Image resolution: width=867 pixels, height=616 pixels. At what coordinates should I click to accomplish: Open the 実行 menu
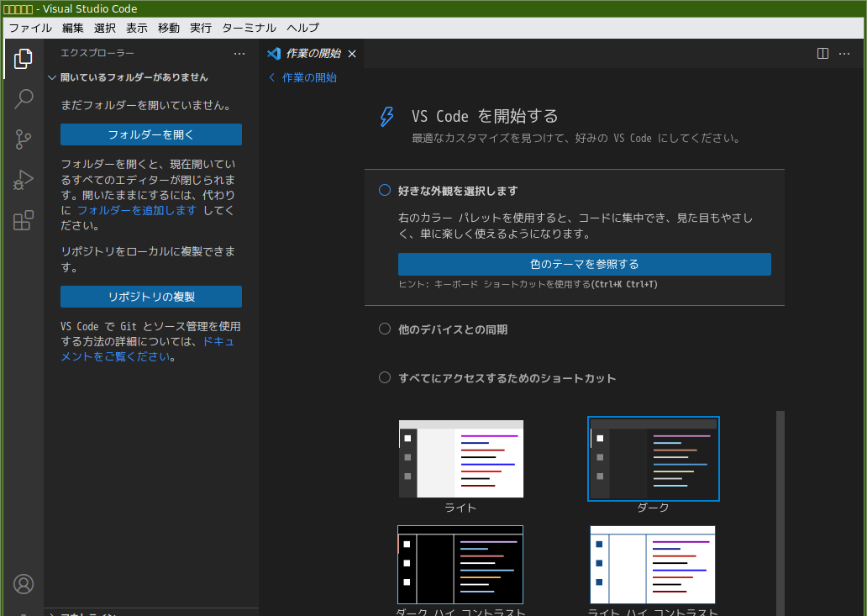pyautogui.click(x=202, y=28)
